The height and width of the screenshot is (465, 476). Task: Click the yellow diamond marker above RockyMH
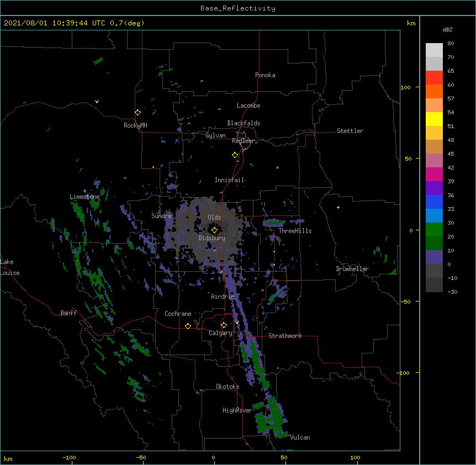(x=137, y=113)
